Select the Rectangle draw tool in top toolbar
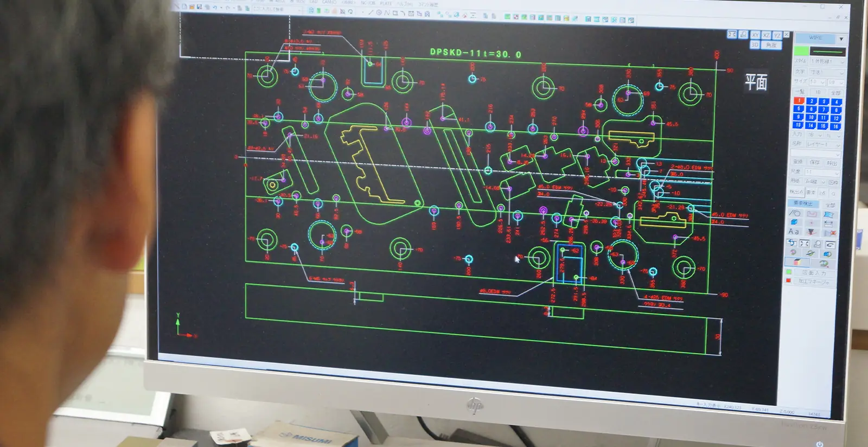This screenshot has height=447, width=868. pos(395,12)
